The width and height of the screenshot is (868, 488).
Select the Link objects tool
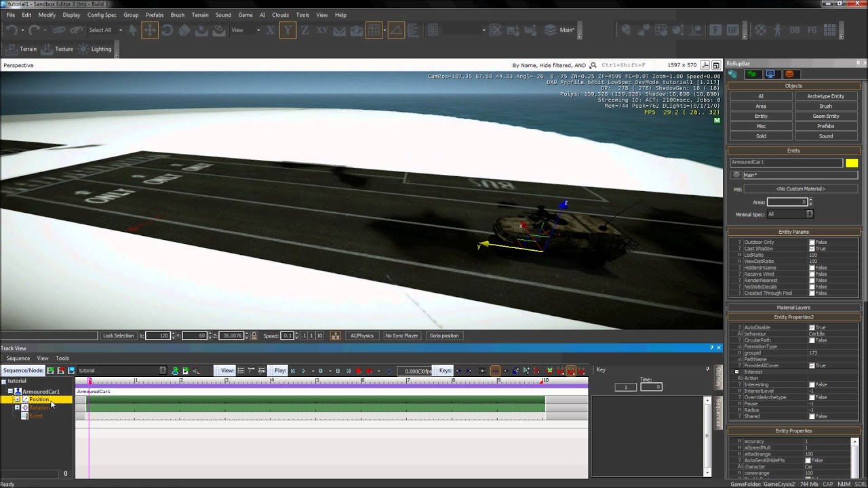[58, 30]
